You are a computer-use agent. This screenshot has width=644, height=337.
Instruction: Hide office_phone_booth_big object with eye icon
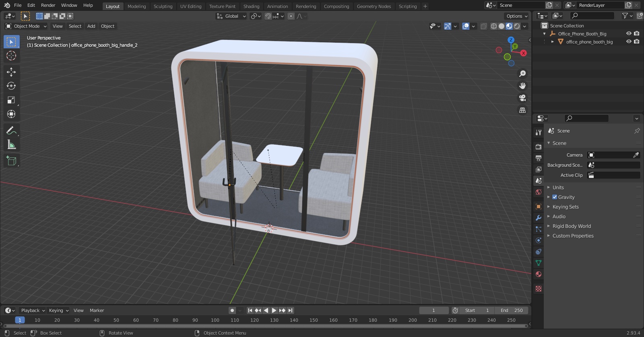[x=629, y=41]
